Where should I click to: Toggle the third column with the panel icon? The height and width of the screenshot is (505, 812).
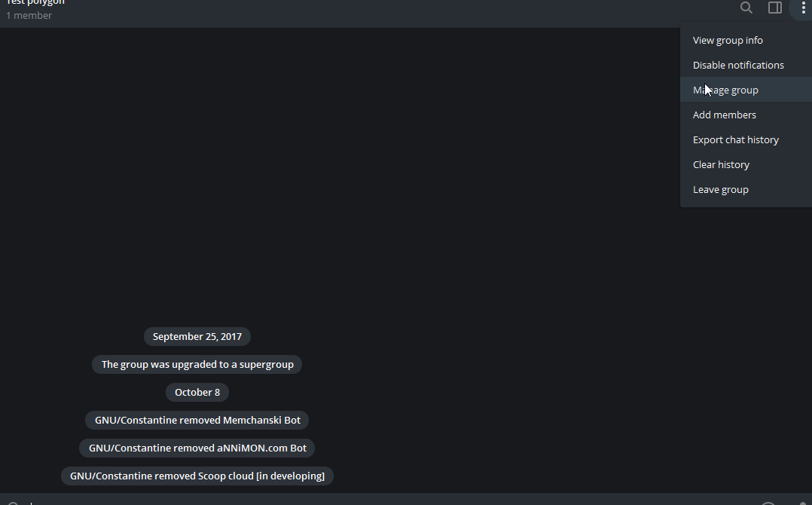click(775, 8)
